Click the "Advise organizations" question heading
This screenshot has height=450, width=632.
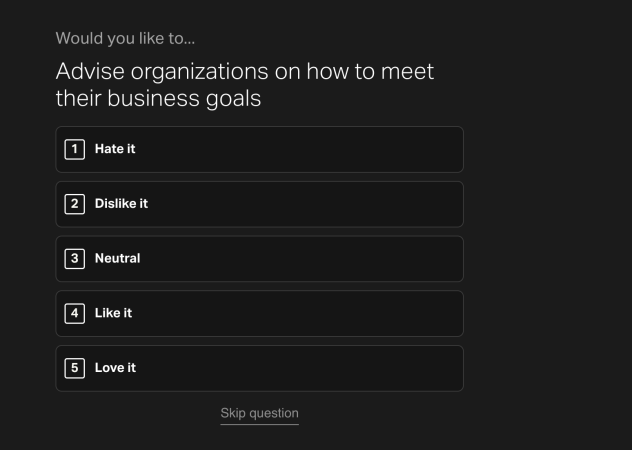tap(244, 73)
